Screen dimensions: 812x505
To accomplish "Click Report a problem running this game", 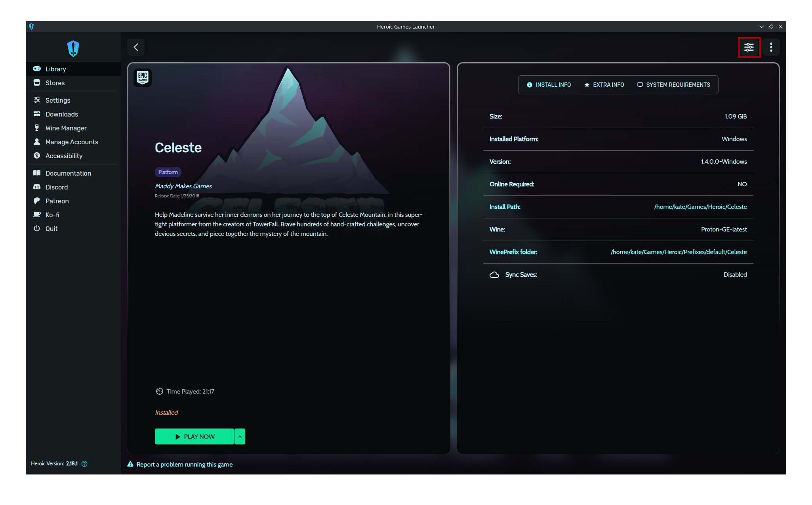I will pyautogui.click(x=185, y=465).
